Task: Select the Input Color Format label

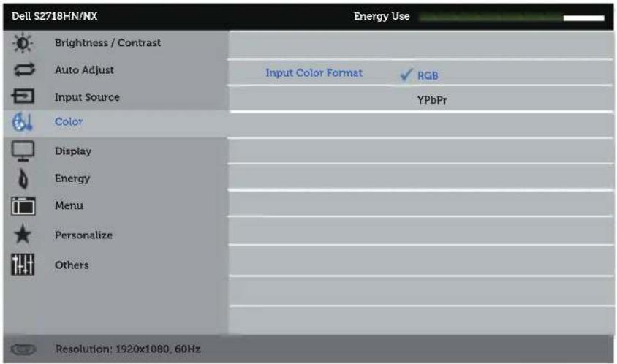Action: coord(314,73)
